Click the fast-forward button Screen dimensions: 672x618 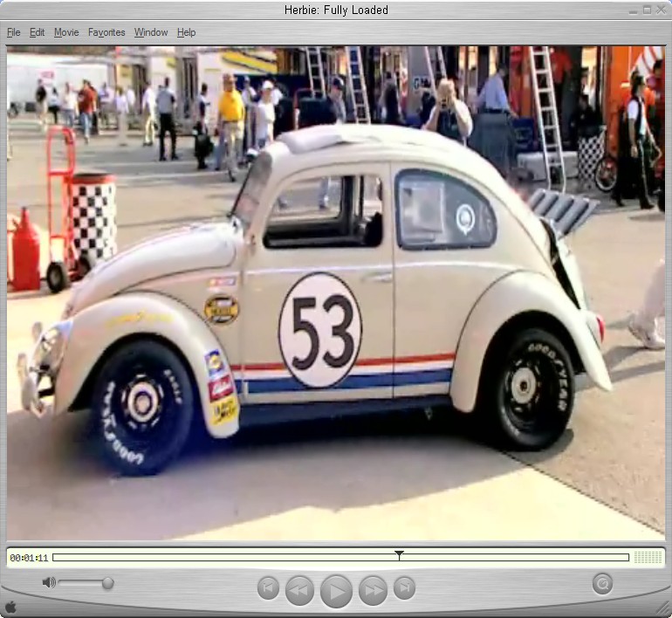pyautogui.click(x=374, y=590)
